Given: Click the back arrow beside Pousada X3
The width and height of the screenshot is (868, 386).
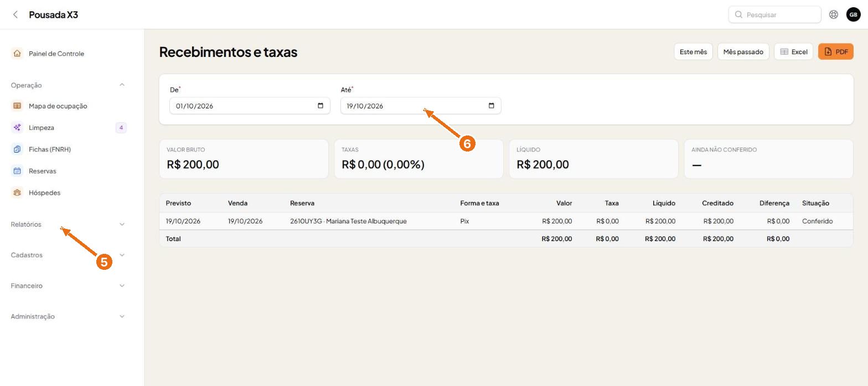Looking at the screenshot, I should pyautogui.click(x=15, y=14).
